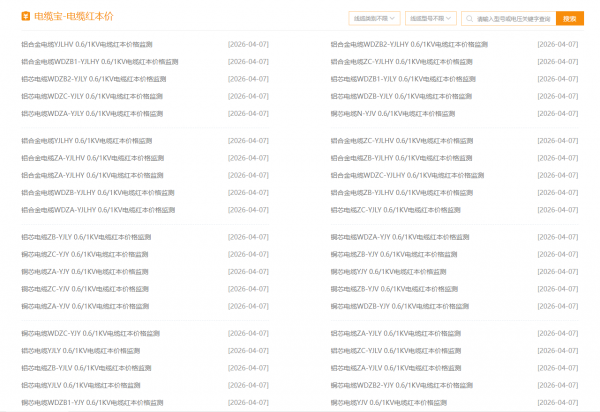Expand the 线缆型号 dropdown filter
This screenshot has height=412, width=600.
pyautogui.click(x=432, y=18)
